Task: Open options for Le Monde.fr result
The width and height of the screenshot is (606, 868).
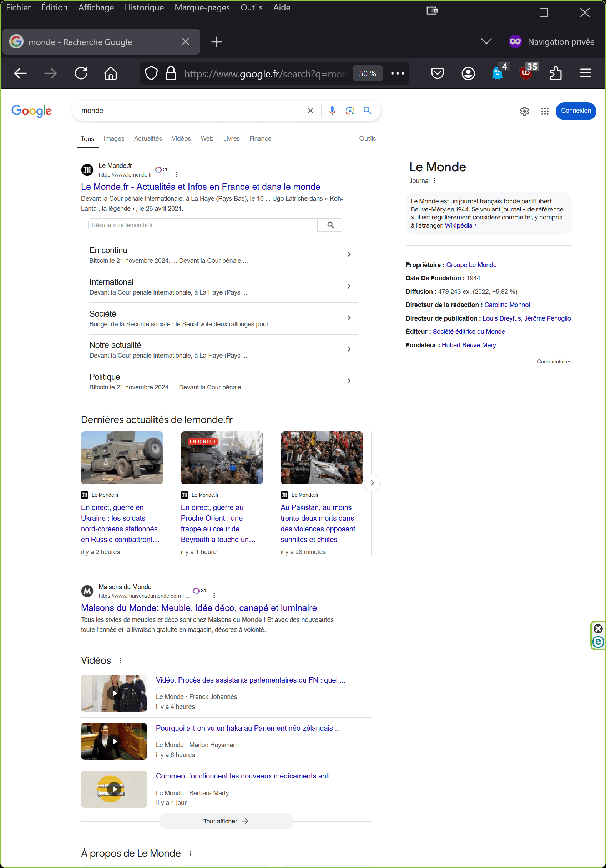Action: [x=176, y=174]
